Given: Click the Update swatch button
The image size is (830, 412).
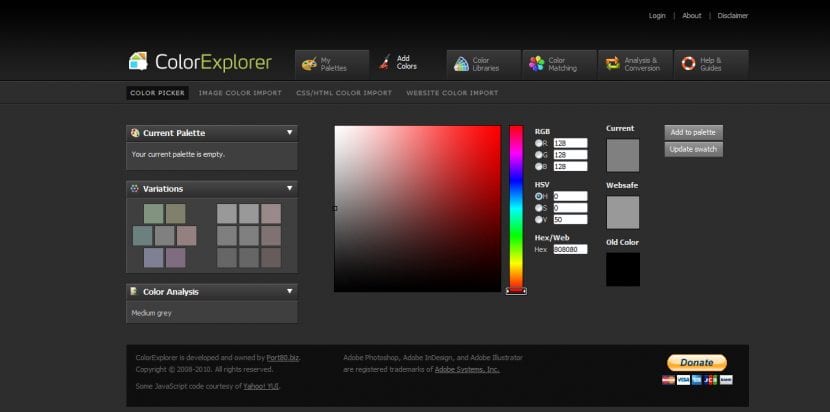Looking at the screenshot, I should [x=693, y=149].
